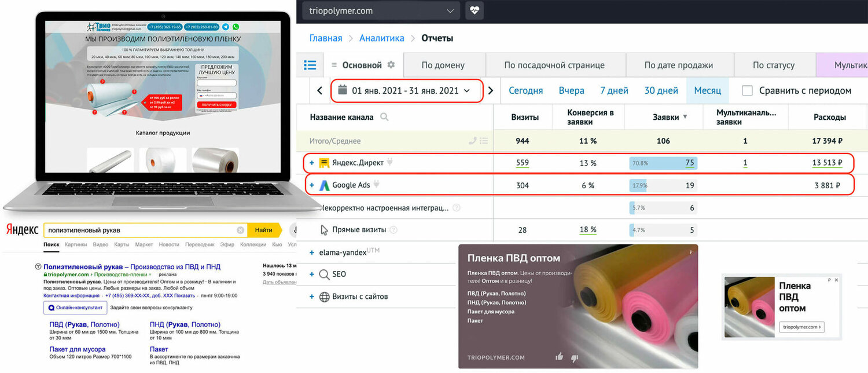Click the heartbeat health-status icon
Viewport: 868px width, 373px height.
point(475,10)
